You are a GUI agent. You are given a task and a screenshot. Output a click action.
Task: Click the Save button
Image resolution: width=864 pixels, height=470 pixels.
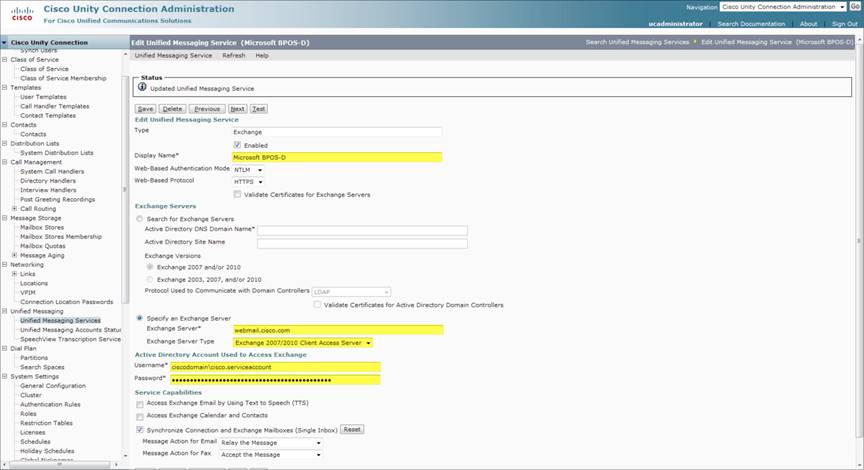145,109
